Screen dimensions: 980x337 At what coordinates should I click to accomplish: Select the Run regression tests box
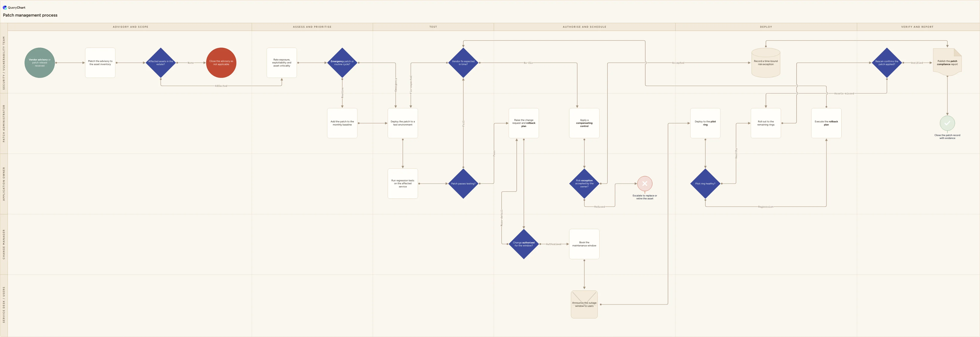click(402, 183)
